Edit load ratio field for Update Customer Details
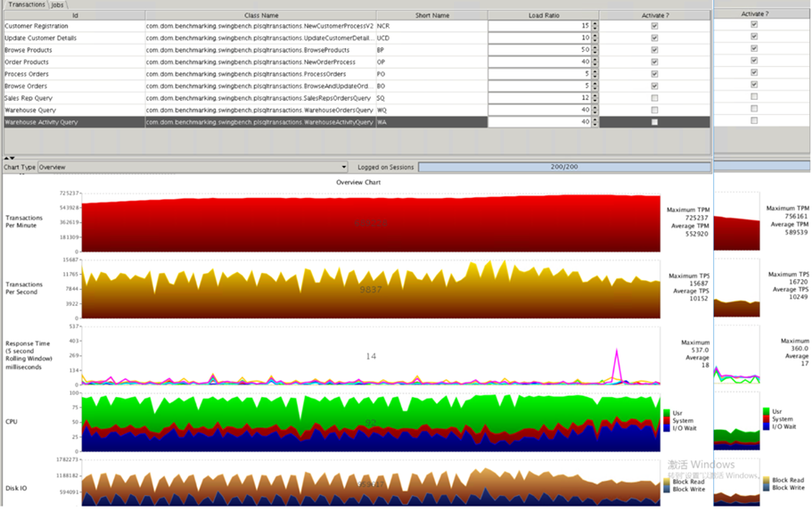812x512 pixels. pos(539,37)
